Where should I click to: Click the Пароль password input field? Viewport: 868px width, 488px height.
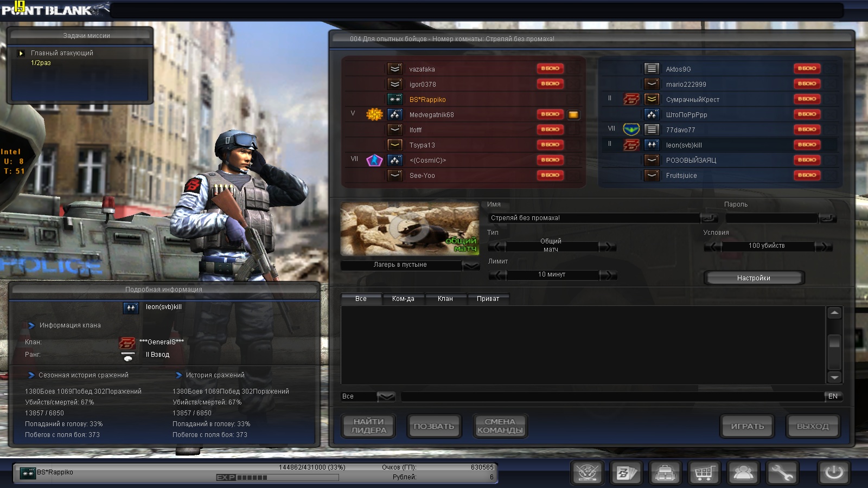click(771, 218)
